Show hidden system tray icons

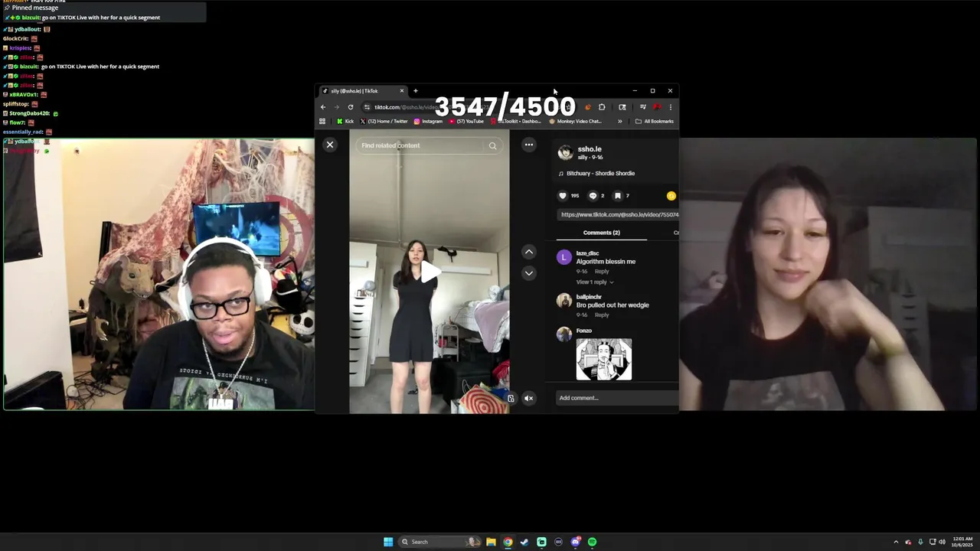pyautogui.click(x=896, y=542)
